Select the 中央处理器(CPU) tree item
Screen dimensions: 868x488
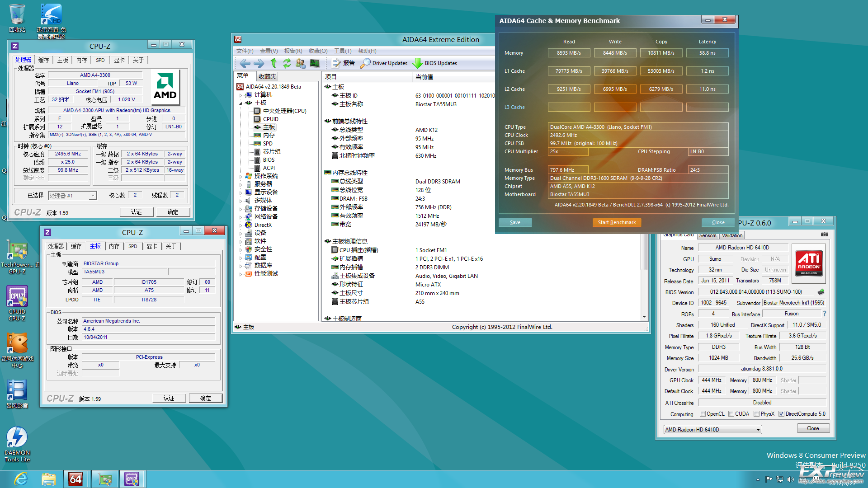(x=285, y=111)
